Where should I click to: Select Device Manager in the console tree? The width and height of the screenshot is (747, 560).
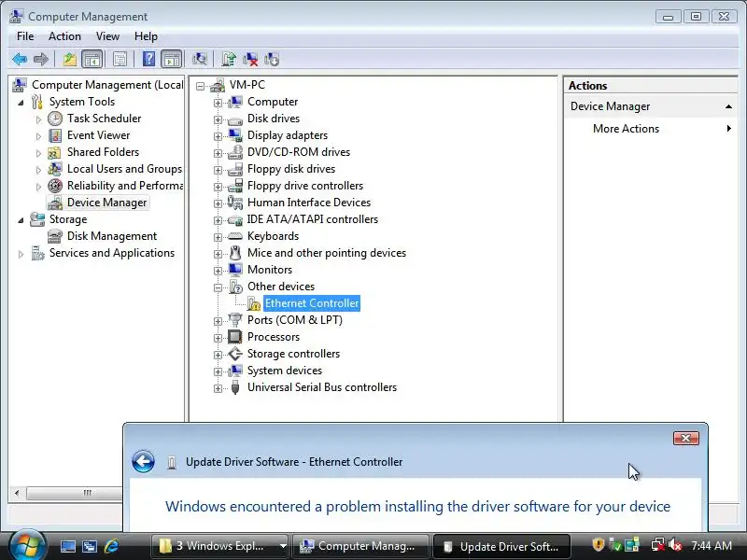pos(107,203)
